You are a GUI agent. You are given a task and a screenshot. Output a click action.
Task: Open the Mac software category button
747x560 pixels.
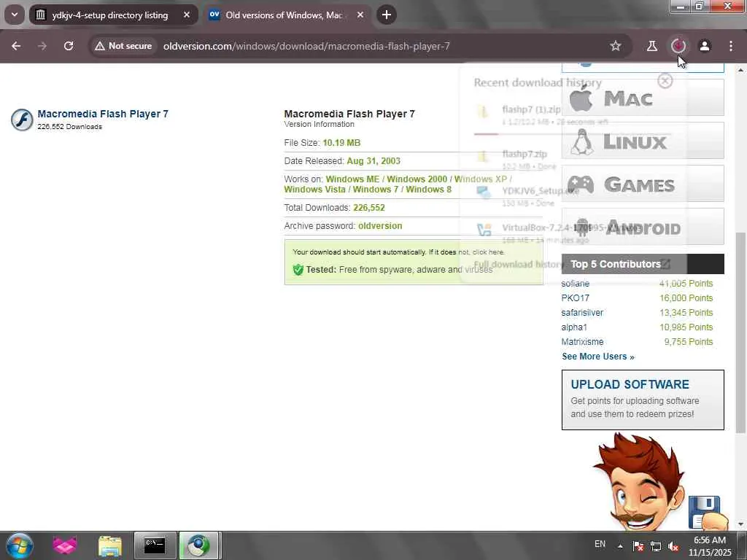[x=643, y=98]
